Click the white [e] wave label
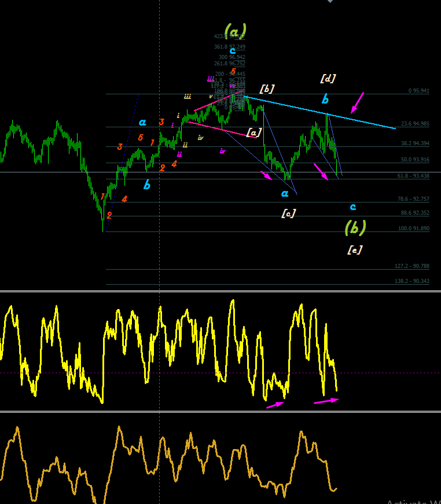The height and width of the screenshot is (504, 441). click(355, 250)
